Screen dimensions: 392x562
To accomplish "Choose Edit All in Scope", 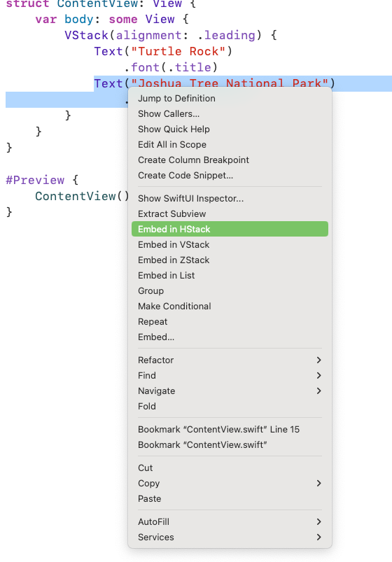I will pyautogui.click(x=230, y=144).
